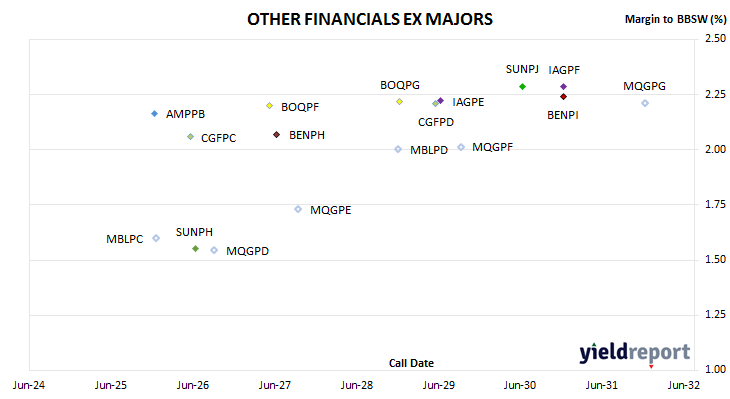
Task: Select the MBLPD data label
Action: [x=429, y=150]
